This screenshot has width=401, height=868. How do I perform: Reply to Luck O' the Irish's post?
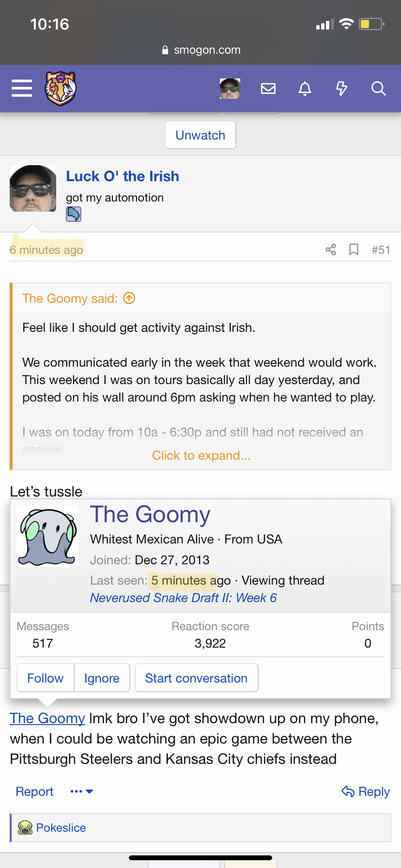(366, 791)
